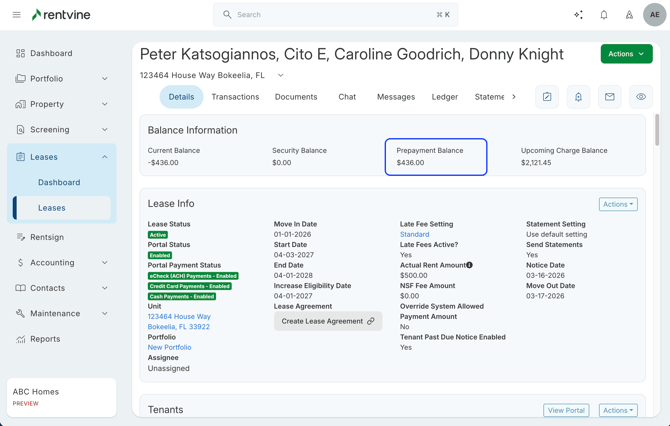
Task: Open the AI sparkle assistant icon
Action: [x=578, y=15]
